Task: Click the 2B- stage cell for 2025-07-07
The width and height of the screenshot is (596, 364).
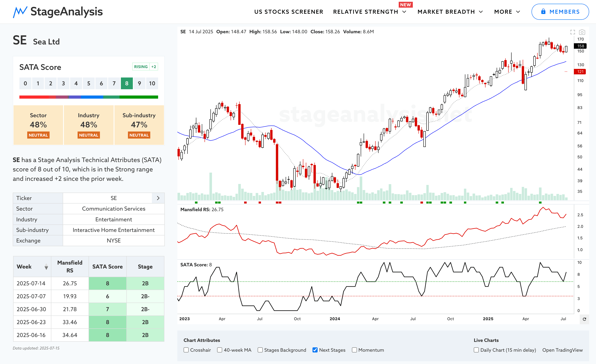Action: [145, 296]
